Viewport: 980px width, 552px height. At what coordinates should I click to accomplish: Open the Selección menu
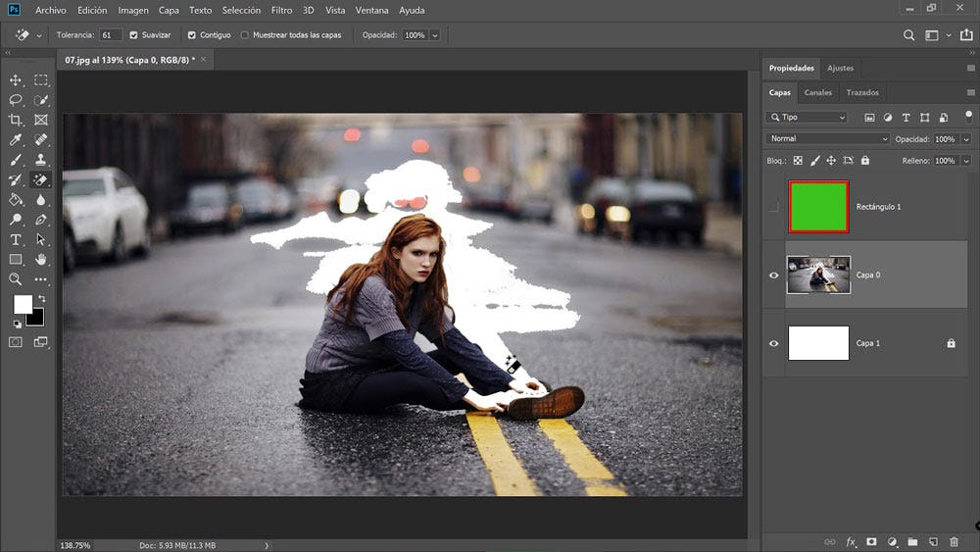click(x=241, y=10)
